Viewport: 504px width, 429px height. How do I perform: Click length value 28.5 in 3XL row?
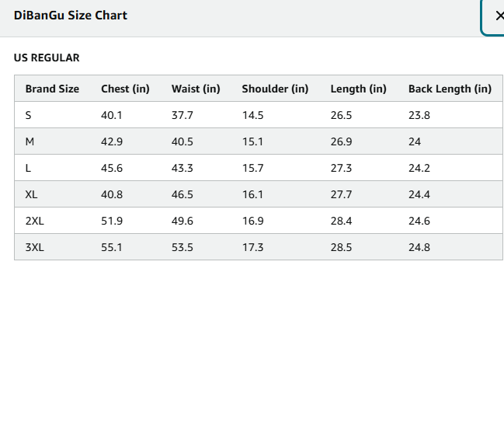coord(342,247)
